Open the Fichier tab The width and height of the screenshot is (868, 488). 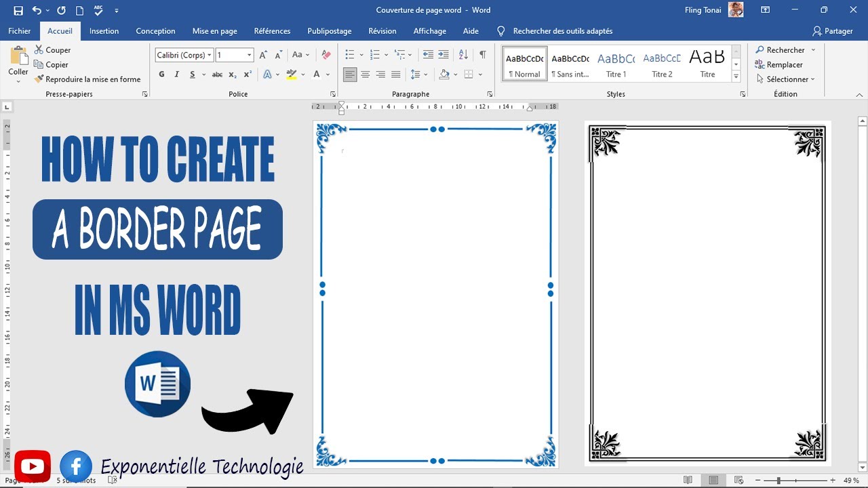[20, 31]
